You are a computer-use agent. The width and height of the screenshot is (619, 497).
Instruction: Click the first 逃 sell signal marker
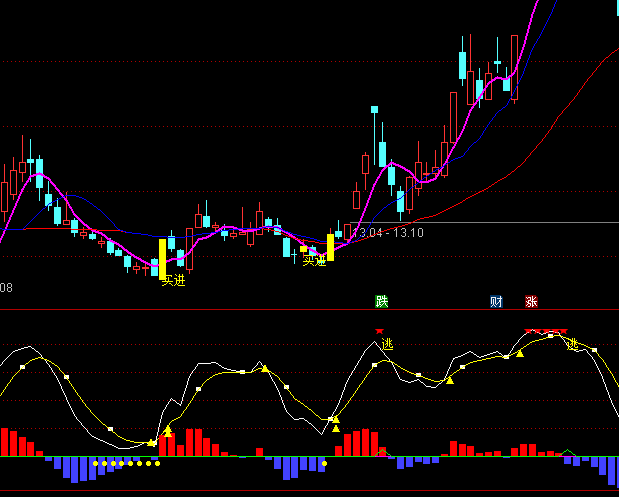386,343
